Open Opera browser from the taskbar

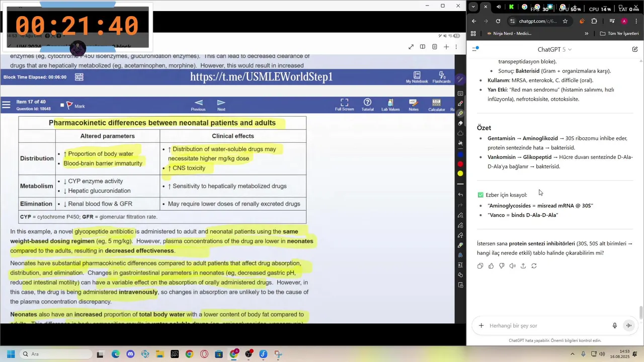pyautogui.click(x=204, y=354)
